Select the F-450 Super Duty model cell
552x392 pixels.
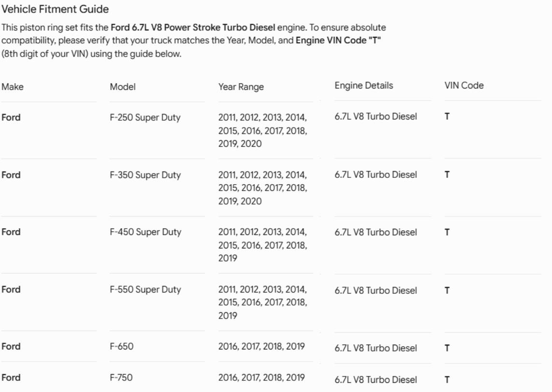[145, 232]
